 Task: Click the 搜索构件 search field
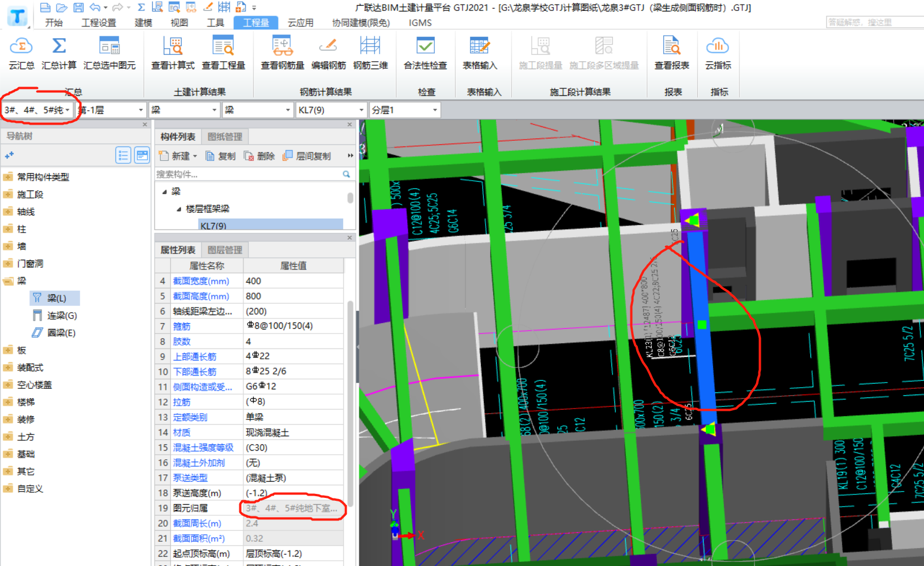point(248,174)
